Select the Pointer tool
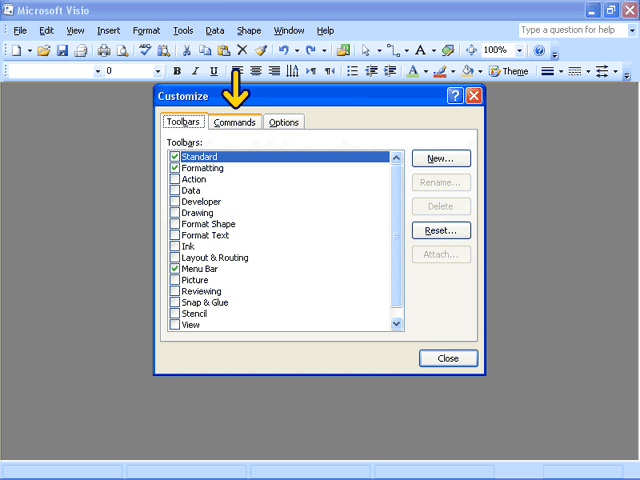 [x=366, y=50]
